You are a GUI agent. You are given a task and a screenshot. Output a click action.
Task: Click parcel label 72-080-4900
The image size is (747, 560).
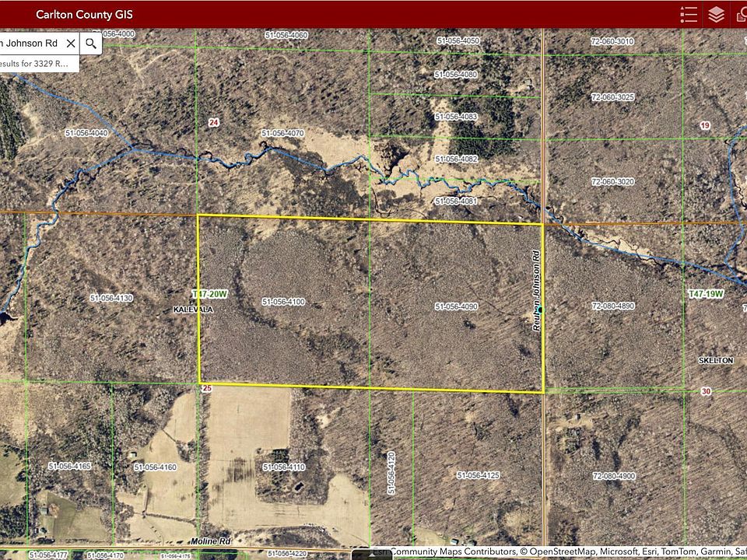coord(614,476)
